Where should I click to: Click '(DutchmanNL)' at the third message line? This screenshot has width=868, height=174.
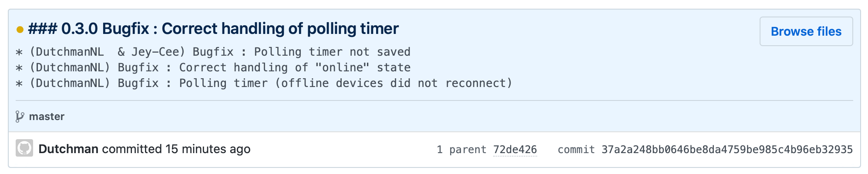pos(70,83)
